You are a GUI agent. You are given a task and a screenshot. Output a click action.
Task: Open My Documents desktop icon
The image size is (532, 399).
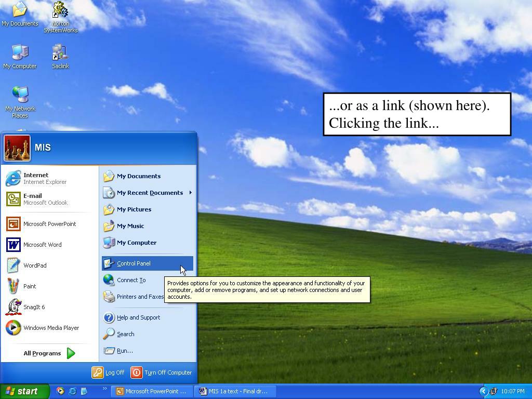(x=20, y=14)
